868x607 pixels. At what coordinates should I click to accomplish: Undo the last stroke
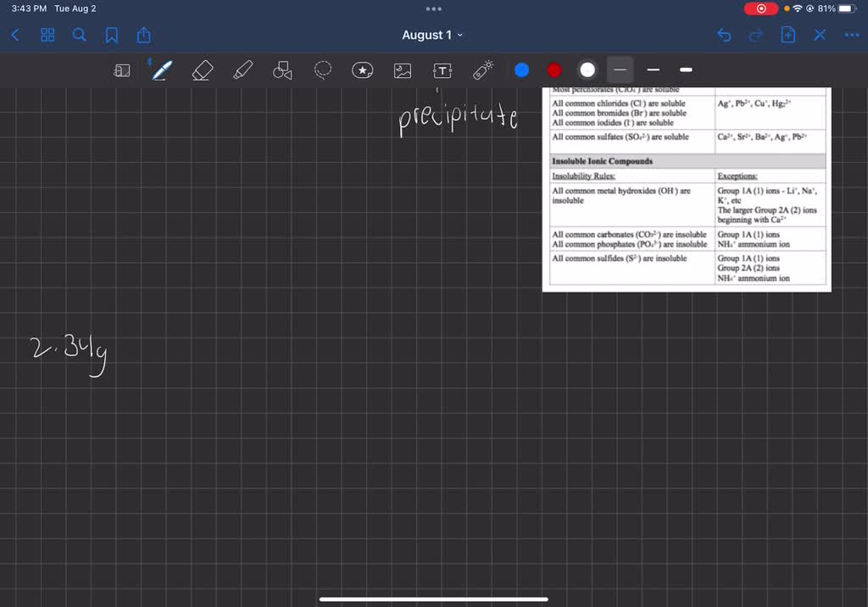point(724,36)
